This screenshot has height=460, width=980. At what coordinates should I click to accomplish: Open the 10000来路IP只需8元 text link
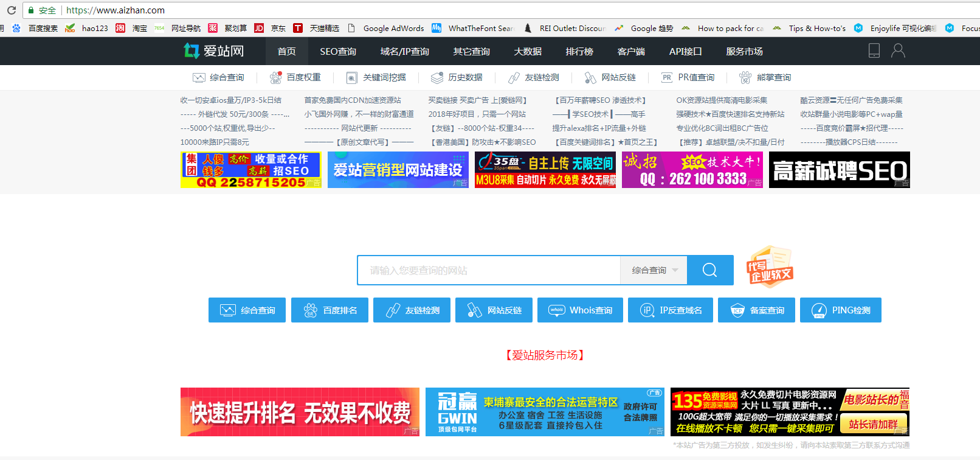215,142
